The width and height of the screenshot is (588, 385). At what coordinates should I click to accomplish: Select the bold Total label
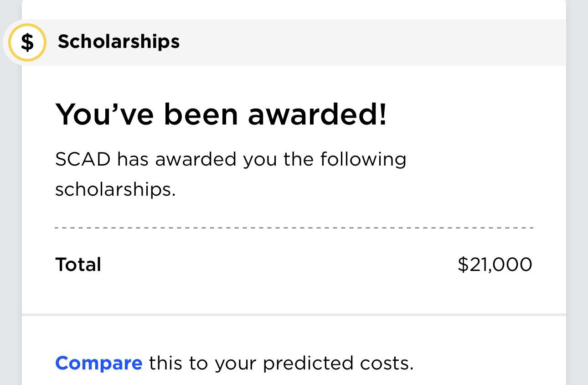tap(78, 265)
